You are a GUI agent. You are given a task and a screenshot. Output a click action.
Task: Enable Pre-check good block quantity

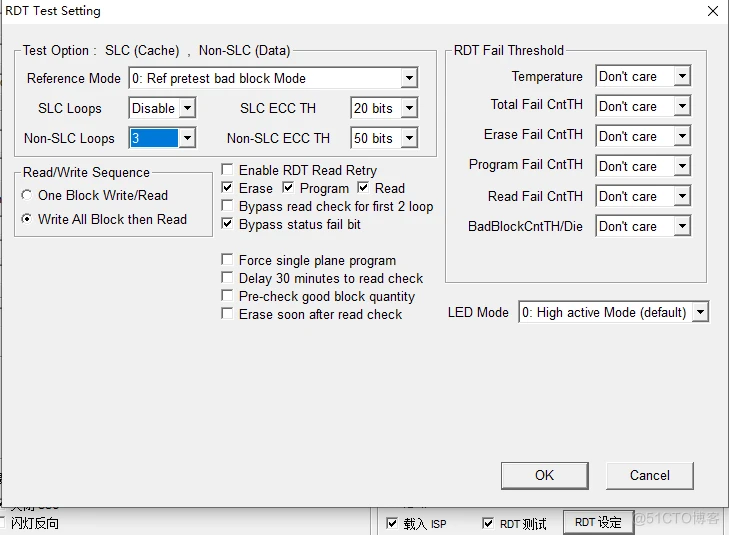pos(227,296)
